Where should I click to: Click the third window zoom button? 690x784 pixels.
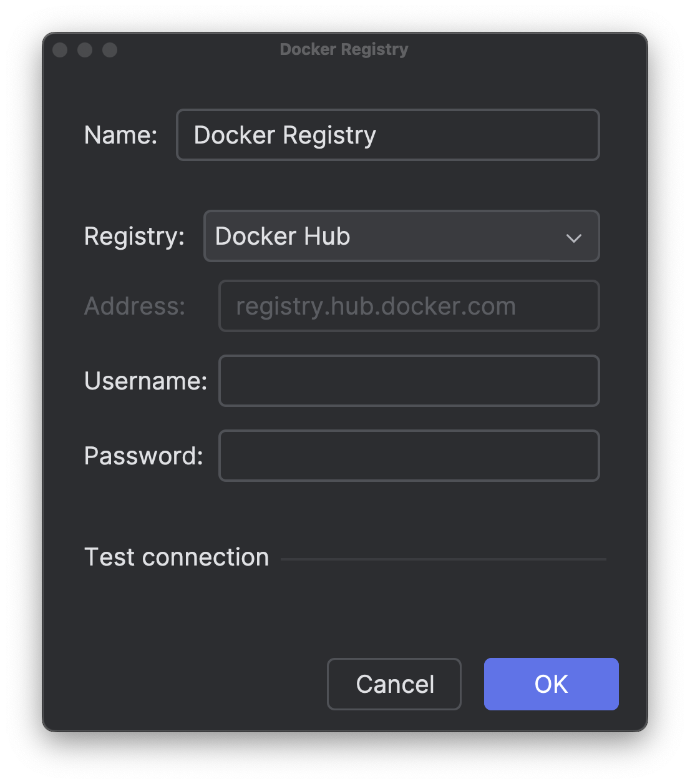point(110,50)
